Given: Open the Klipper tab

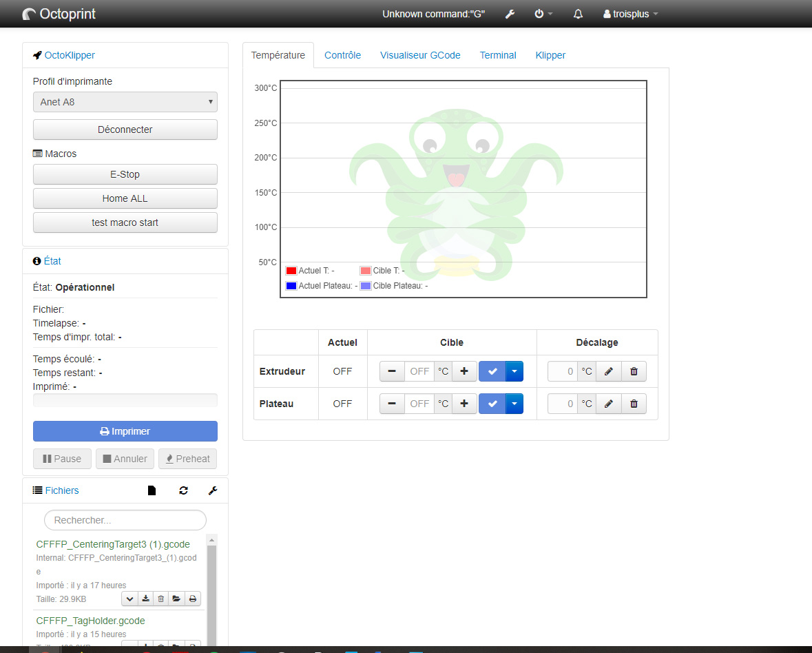Looking at the screenshot, I should [550, 55].
